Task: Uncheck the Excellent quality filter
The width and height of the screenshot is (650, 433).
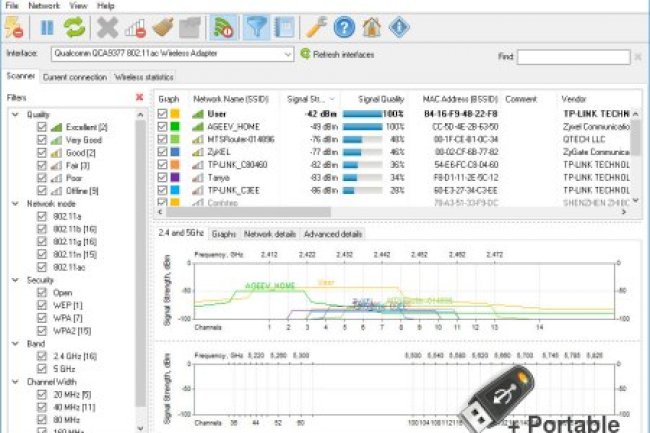Action: coord(42,127)
